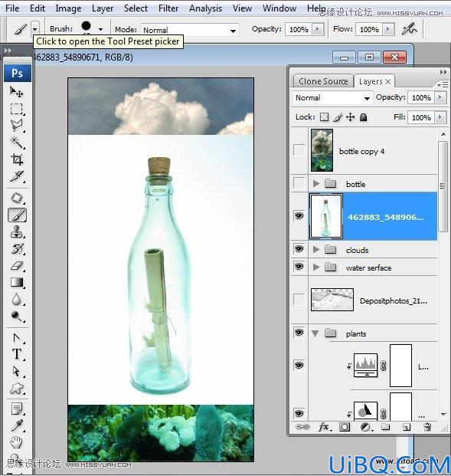
Task: Open the File menu
Action: click(x=12, y=8)
